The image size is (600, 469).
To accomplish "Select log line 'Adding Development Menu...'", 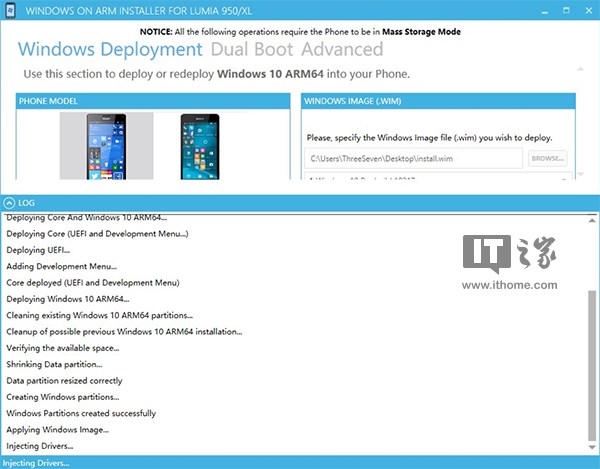I will [62, 266].
